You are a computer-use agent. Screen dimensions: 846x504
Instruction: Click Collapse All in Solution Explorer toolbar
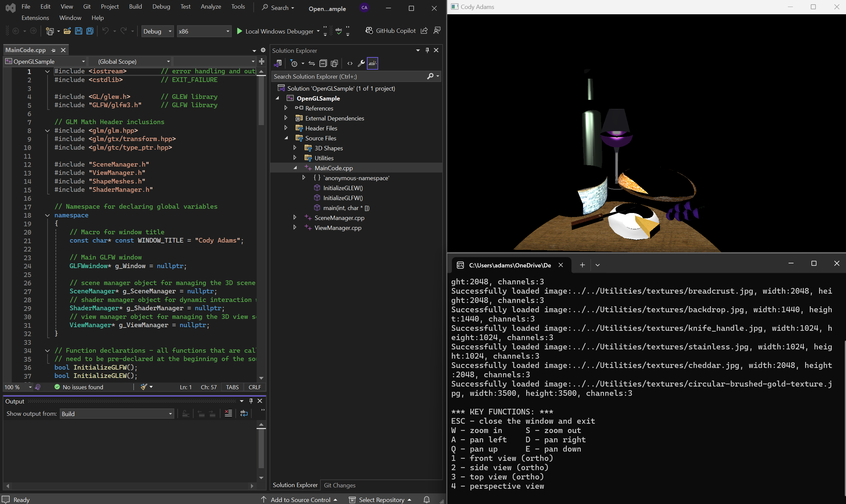[323, 63]
